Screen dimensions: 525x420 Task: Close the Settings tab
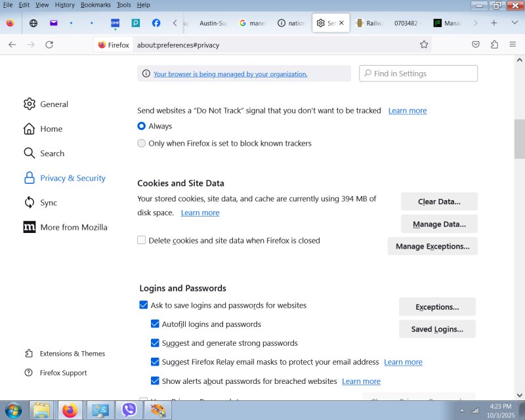point(341,23)
